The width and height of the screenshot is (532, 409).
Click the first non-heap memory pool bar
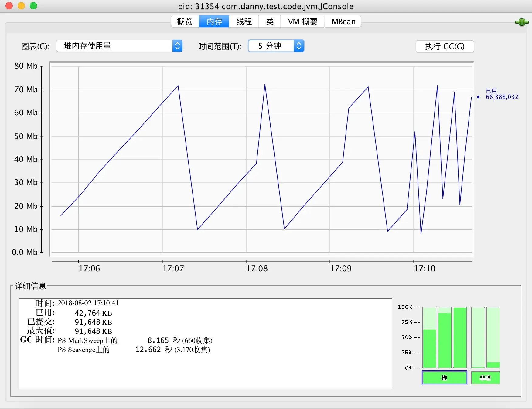coord(478,337)
